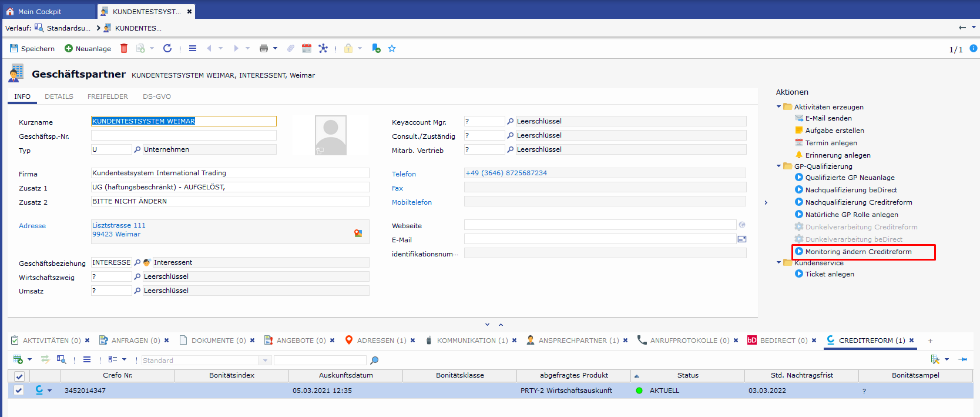The width and height of the screenshot is (980, 417).
Task: Open the Standard view dropdown
Action: click(265, 360)
